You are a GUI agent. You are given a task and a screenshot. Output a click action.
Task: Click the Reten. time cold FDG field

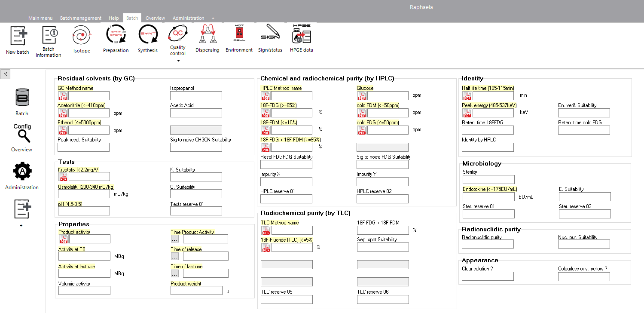click(584, 130)
